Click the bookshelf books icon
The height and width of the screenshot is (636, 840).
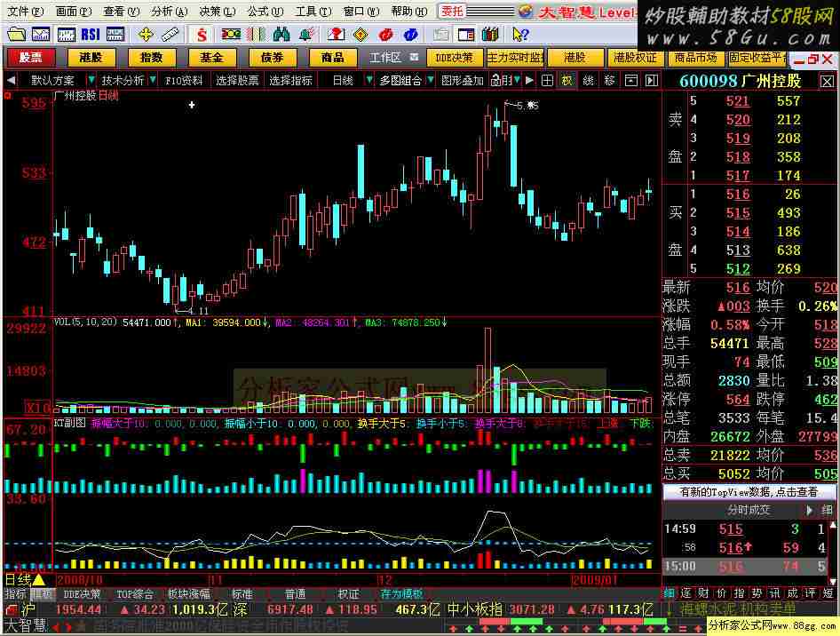click(490, 35)
